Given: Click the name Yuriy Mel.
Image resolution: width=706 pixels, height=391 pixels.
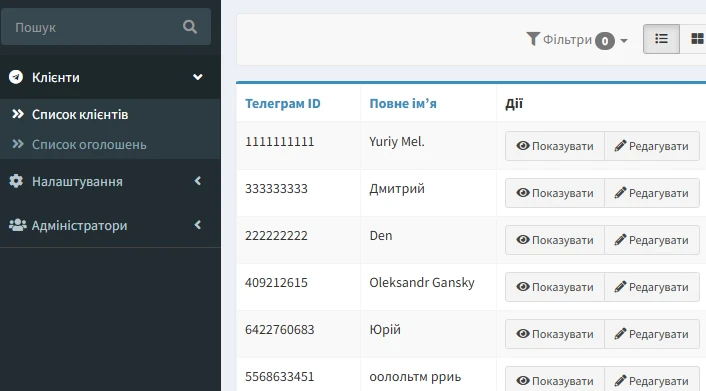Looking at the screenshot, I should [x=397, y=142].
